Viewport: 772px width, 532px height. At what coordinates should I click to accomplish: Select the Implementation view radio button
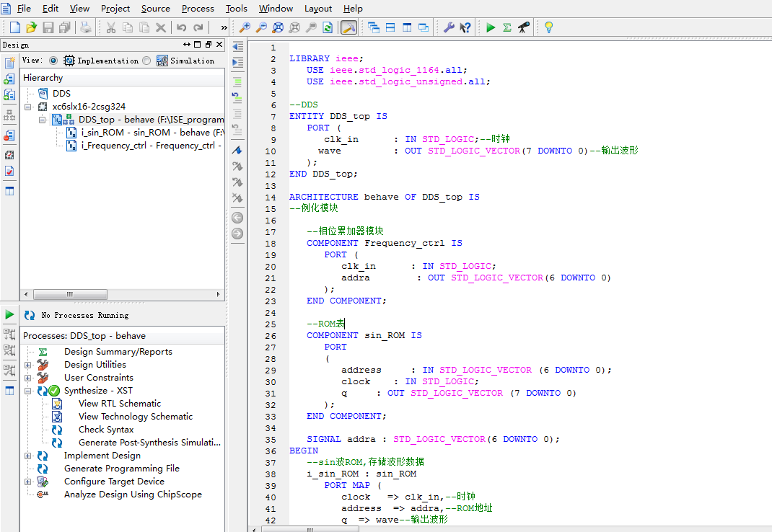click(x=53, y=61)
